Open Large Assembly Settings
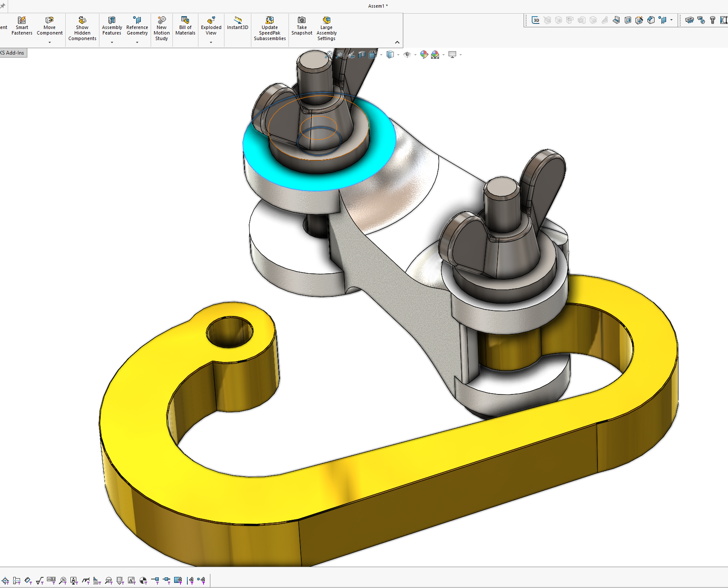This screenshot has height=588, width=728. [326, 29]
